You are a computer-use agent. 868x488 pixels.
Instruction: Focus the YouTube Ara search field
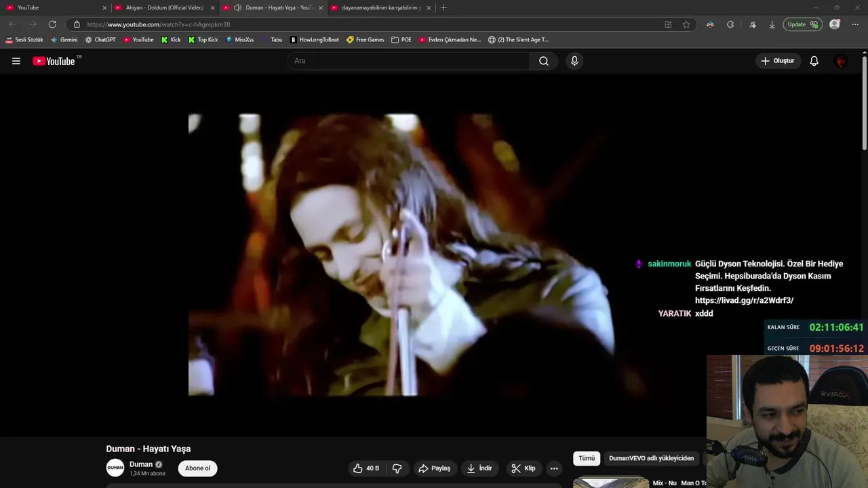(x=409, y=61)
